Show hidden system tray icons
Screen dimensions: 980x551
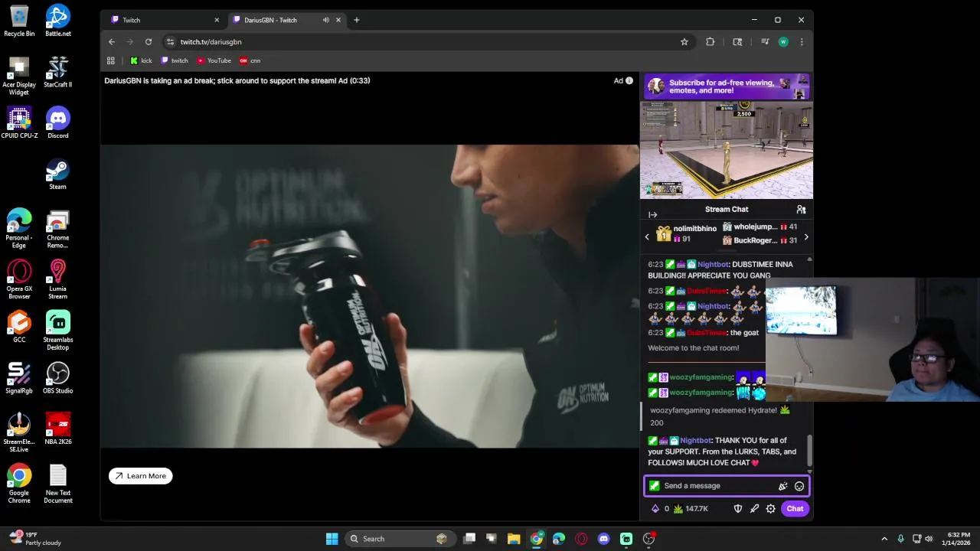point(884,539)
